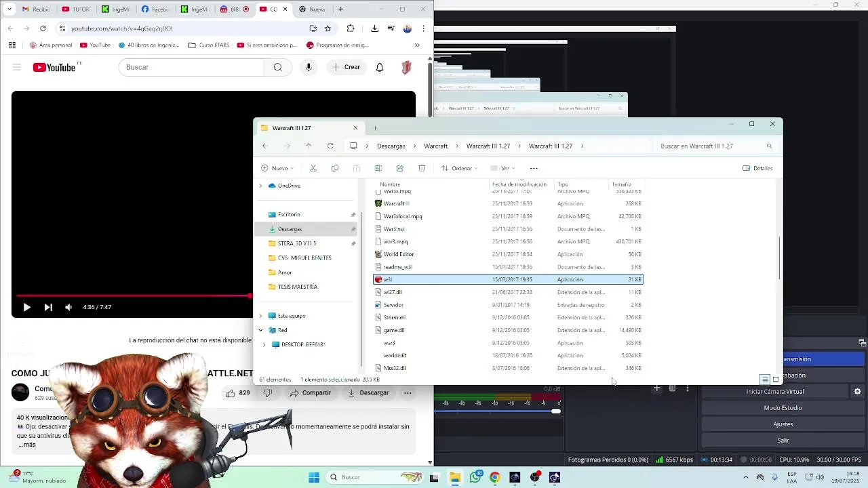The width and height of the screenshot is (868, 488).
Task: Expand OneDrive tree node
Action: 260,186
